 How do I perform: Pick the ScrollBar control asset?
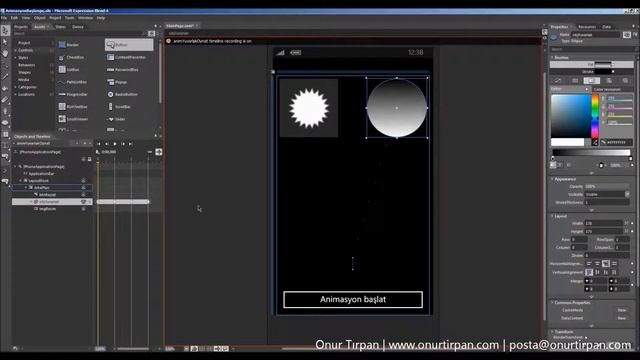(x=119, y=107)
